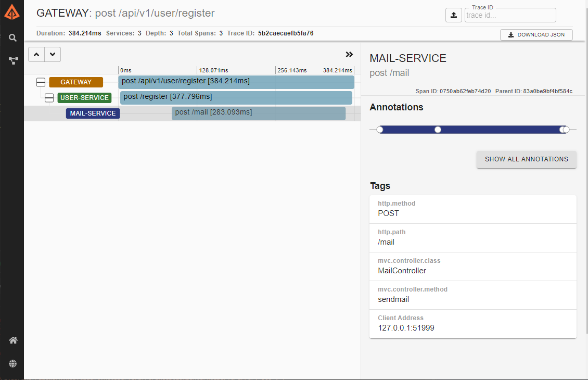Click the 384.214ms timeline tick label

338,70
